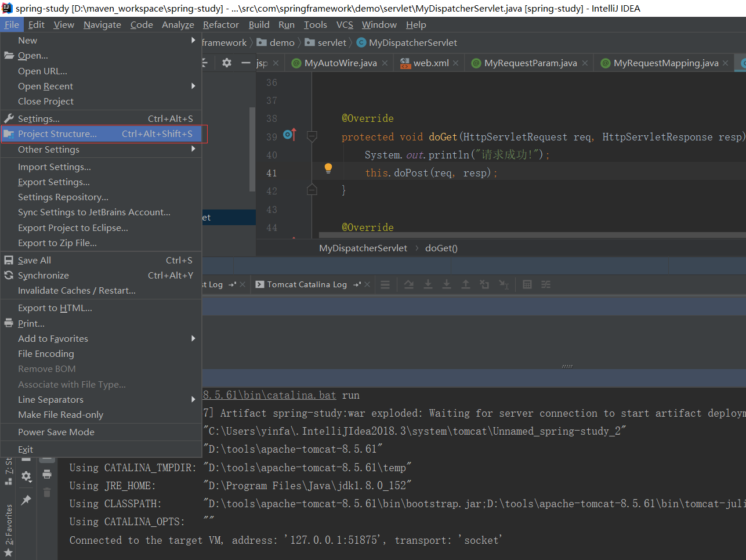746x560 pixels.
Task: Expand the New submenu arrow
Action: (194, 40)
